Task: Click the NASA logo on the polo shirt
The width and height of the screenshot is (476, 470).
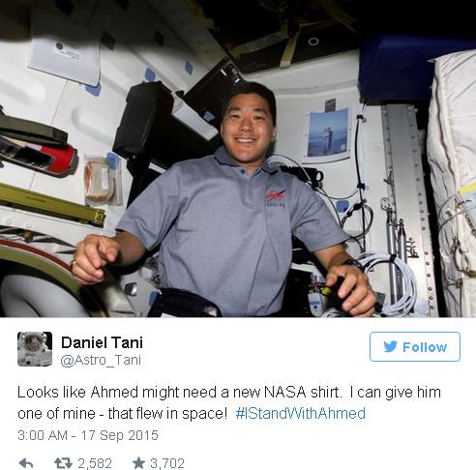Action: 276,196
